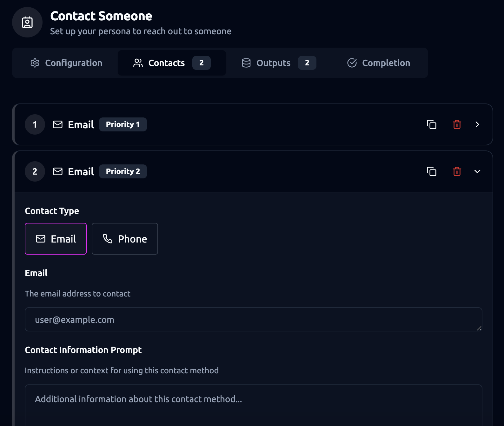Duplicate the Priority 1 email contact
Viewport: 504px width, 426px height.
click(x=432, y=124)
